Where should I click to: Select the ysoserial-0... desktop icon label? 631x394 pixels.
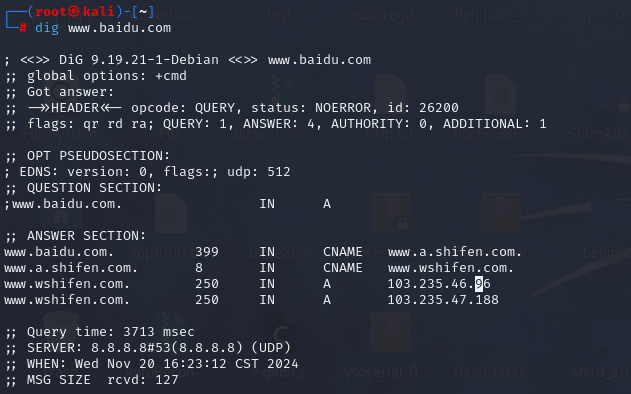click(388, 373)
